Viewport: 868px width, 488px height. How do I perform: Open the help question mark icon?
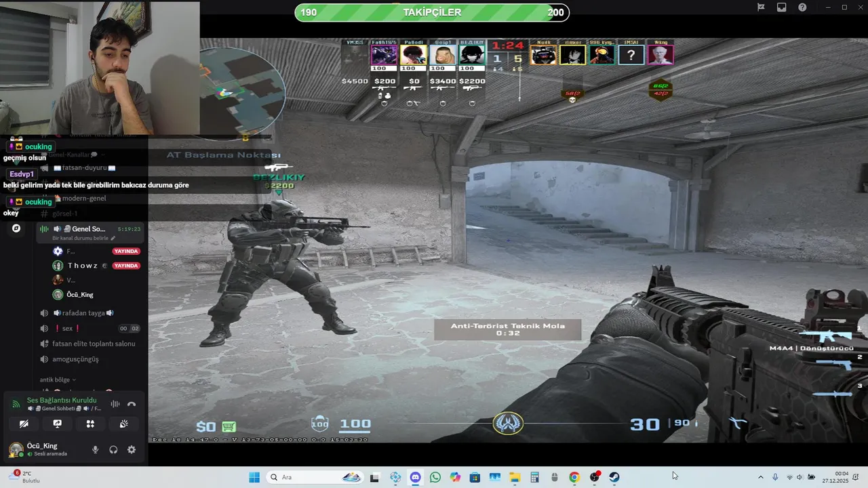[802, 7]
